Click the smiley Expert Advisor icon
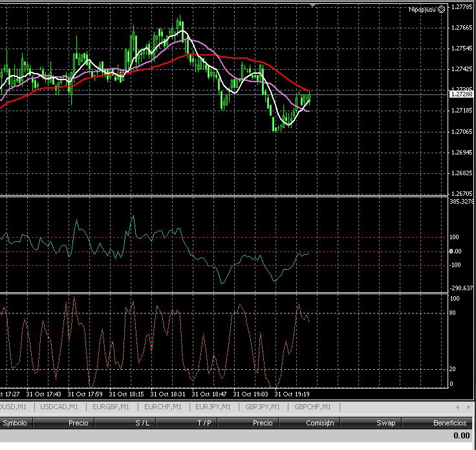 click(x=442, y=9)
